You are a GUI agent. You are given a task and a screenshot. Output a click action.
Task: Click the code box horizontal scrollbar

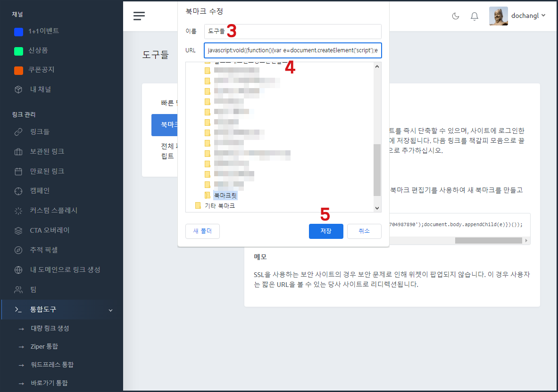click(488, 241)
